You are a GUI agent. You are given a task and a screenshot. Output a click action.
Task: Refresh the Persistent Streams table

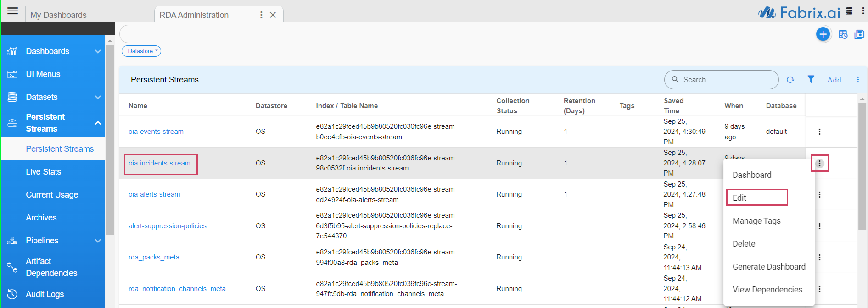pyautogui.click(x=790, y=80)
